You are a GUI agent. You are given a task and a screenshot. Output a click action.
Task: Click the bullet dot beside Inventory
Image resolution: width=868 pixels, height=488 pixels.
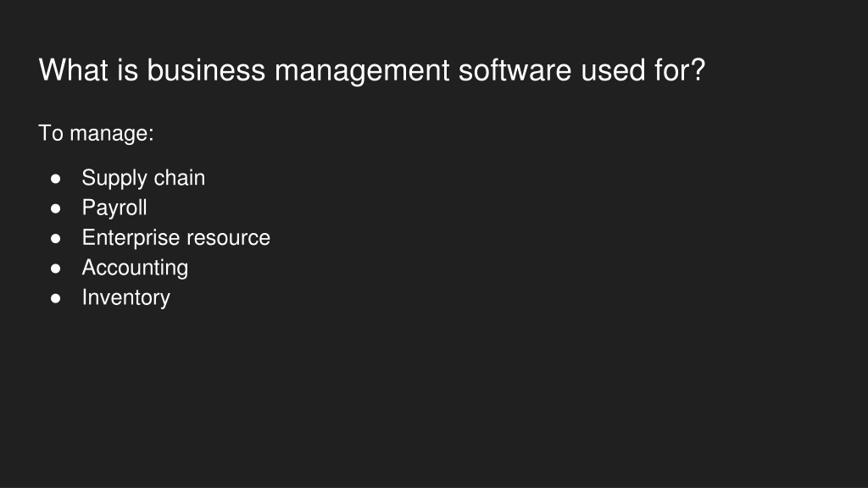(x=55, y=298)
